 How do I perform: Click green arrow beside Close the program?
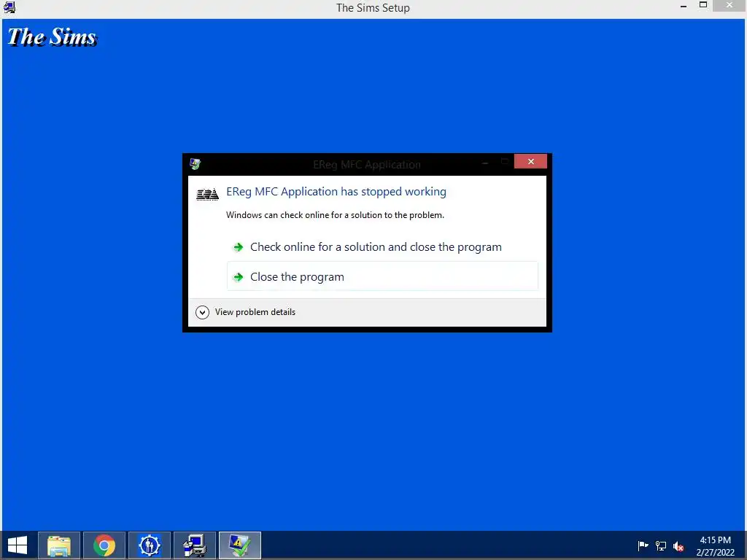pos(239,277)
